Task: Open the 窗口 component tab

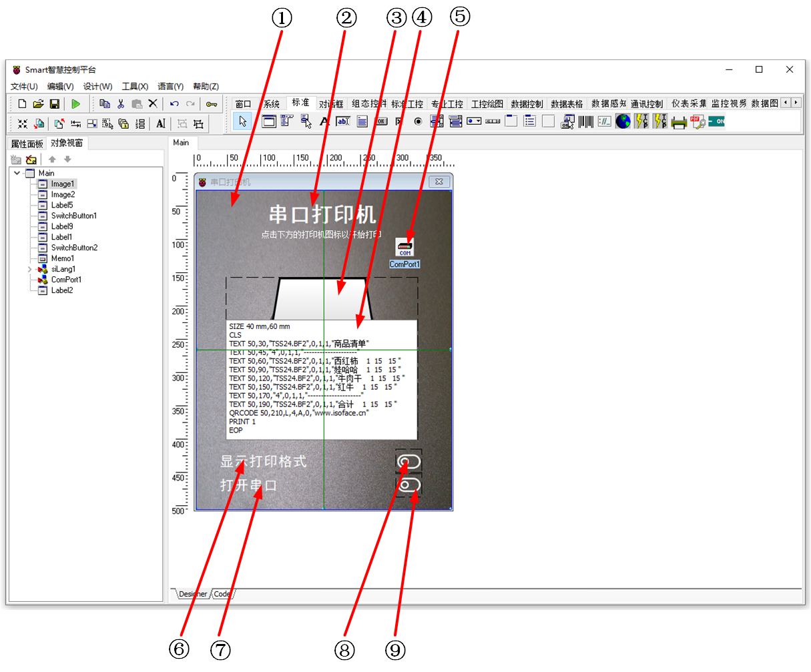Action: click(x=244, y=104)
